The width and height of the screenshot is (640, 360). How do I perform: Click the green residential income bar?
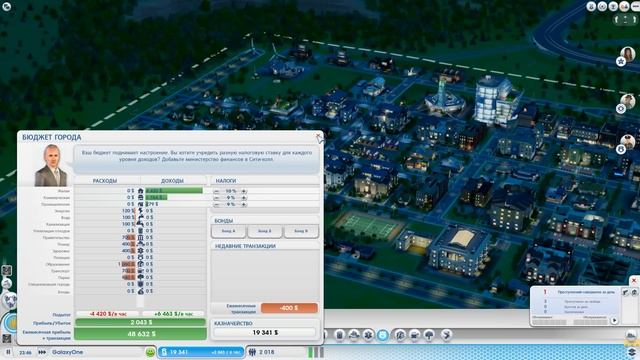coord(174,191)
